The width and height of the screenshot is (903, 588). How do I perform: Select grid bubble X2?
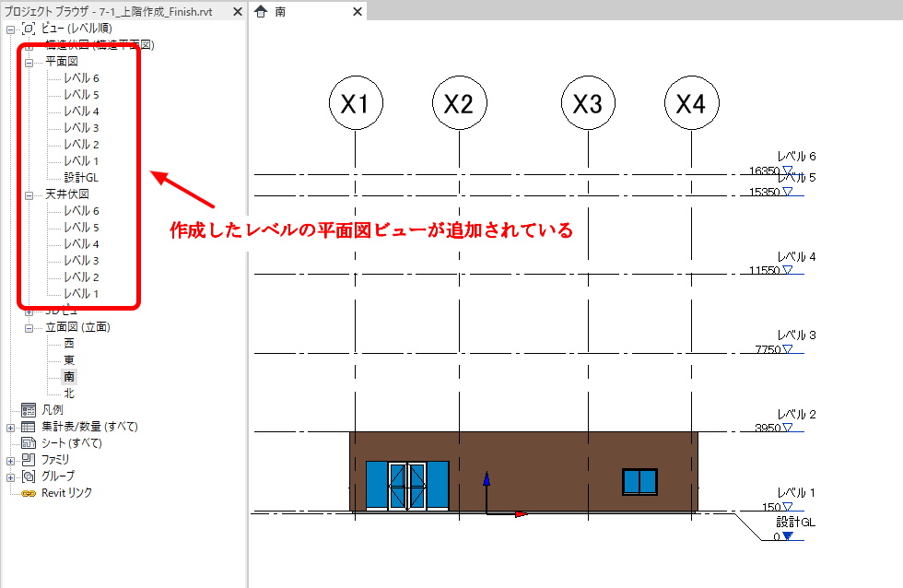pos(460,103)
